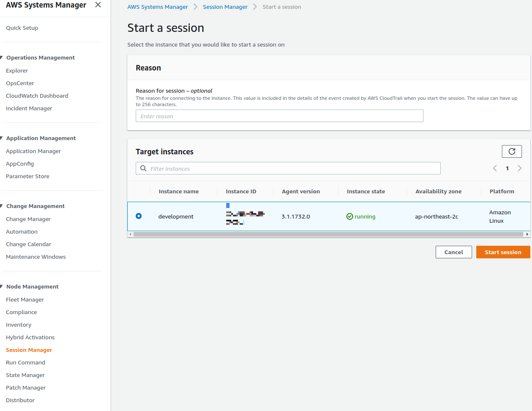Open Quick Setup
This screenshot has width=532, height=411.
coord(22,28)
